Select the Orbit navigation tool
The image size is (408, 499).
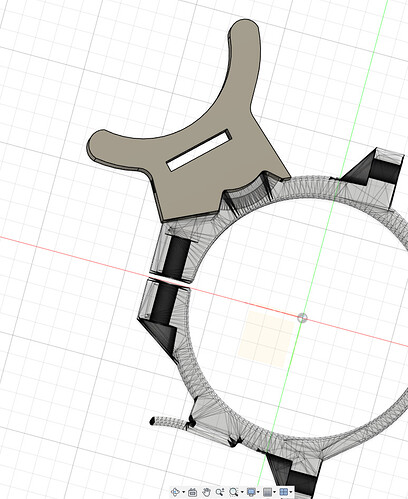tap(175, 492)
